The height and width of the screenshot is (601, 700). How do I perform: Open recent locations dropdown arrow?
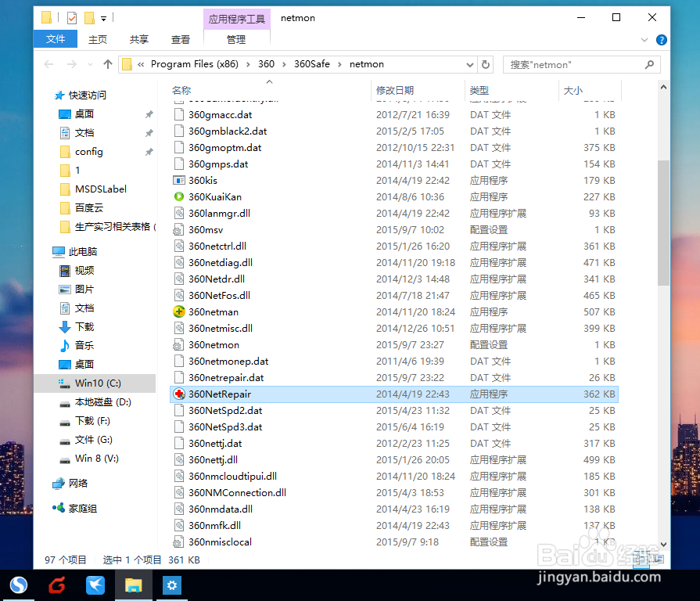point(90,65)
